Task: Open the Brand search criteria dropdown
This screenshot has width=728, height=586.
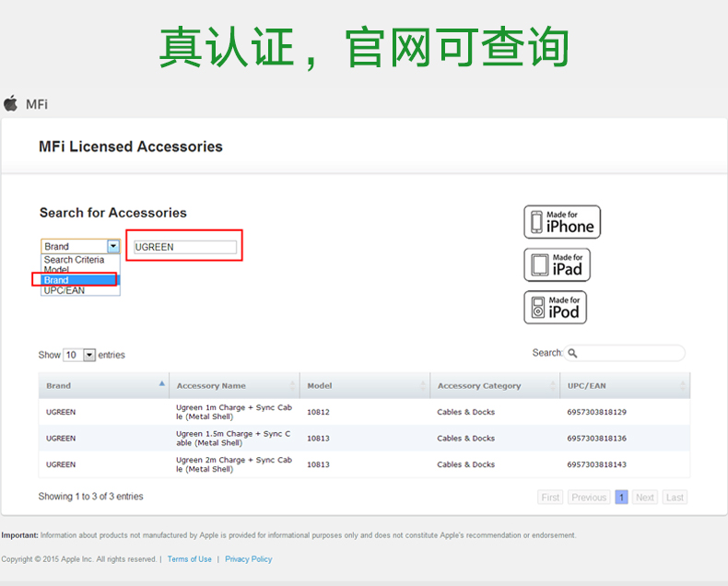Action: tap(112, 246)
